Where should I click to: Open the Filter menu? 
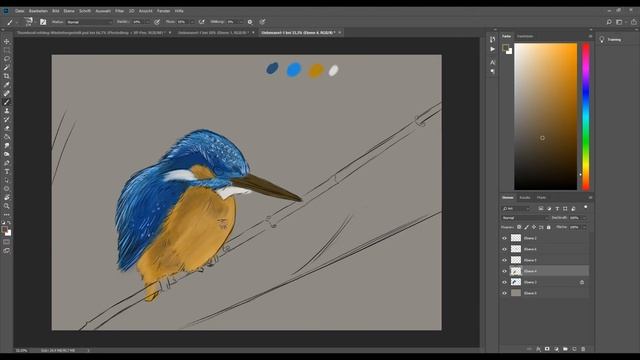(119, 11)
